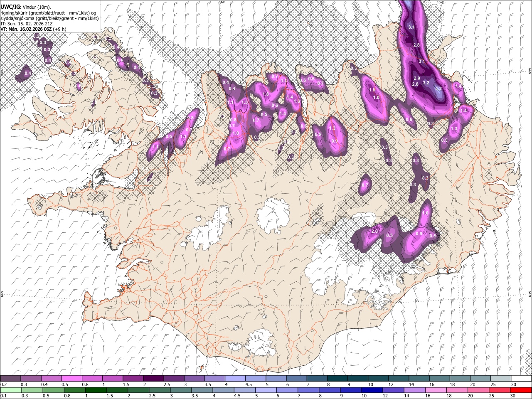The image size is (532, 399).
Task: Select the pale green lower-scale swatch between 0.1 and 0.3
Action: tap(10, 390)
